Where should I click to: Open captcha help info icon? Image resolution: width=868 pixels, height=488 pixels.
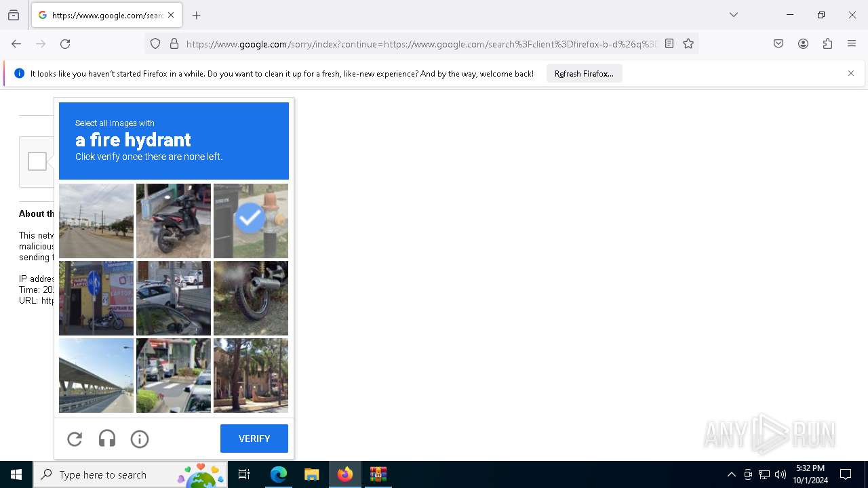point(140,439)
